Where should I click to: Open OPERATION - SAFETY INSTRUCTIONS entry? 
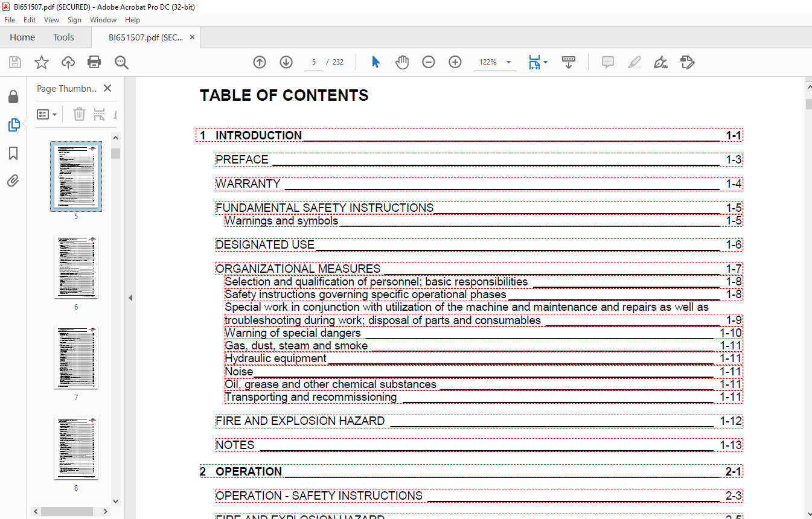[479, 495]
